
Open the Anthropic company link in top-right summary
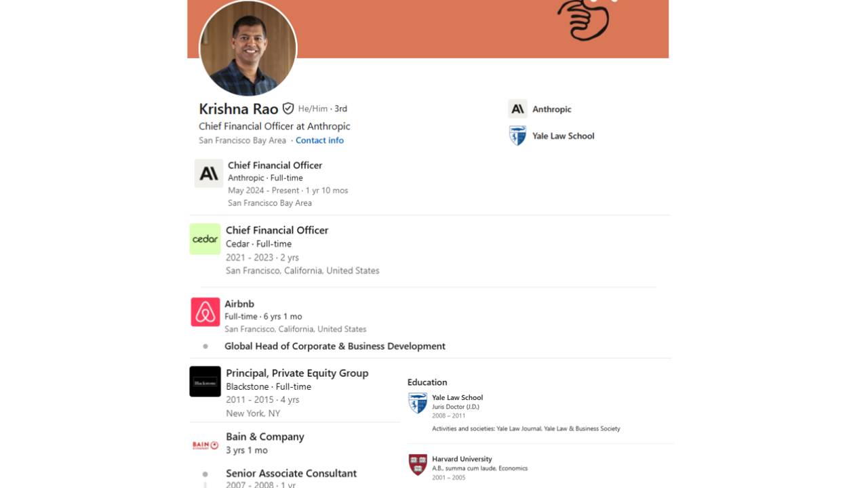(x=551, y=109)
